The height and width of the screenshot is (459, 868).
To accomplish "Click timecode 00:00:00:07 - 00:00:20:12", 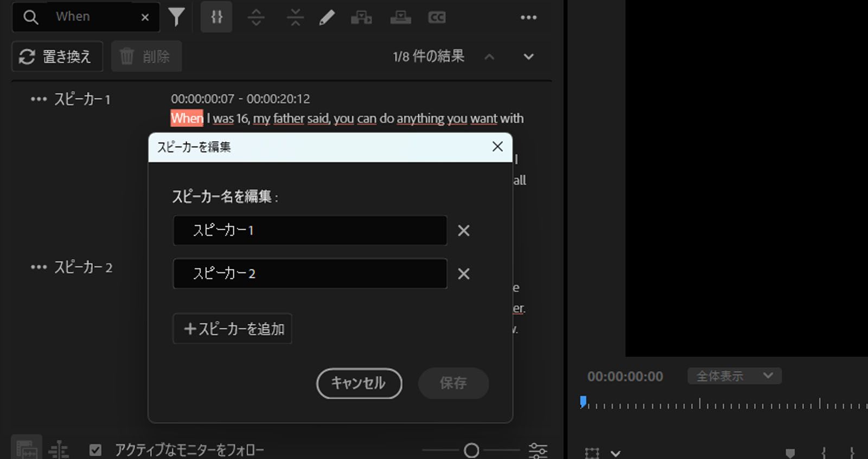I will click(x=240, y=99).
